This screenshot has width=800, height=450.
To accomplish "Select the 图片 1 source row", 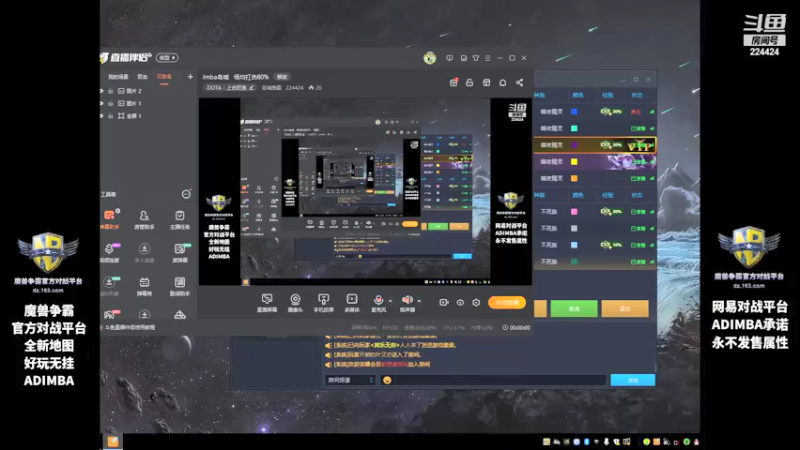I will 148,104.
